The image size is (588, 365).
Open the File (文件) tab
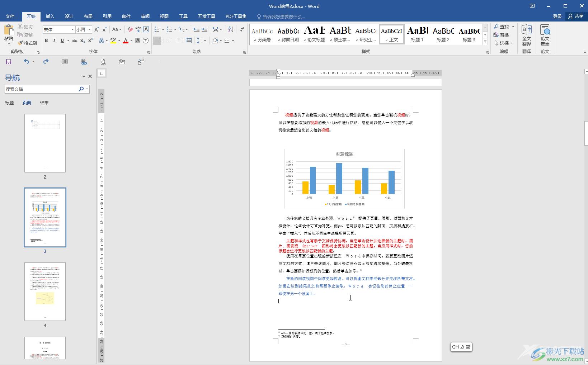[x=10, y=16]
